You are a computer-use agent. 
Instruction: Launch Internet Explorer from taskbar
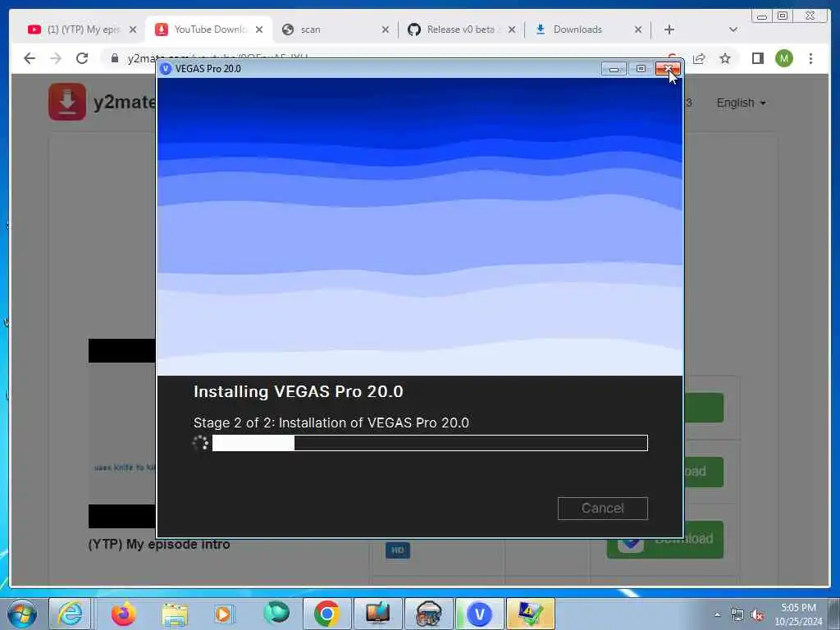[71, 614]
